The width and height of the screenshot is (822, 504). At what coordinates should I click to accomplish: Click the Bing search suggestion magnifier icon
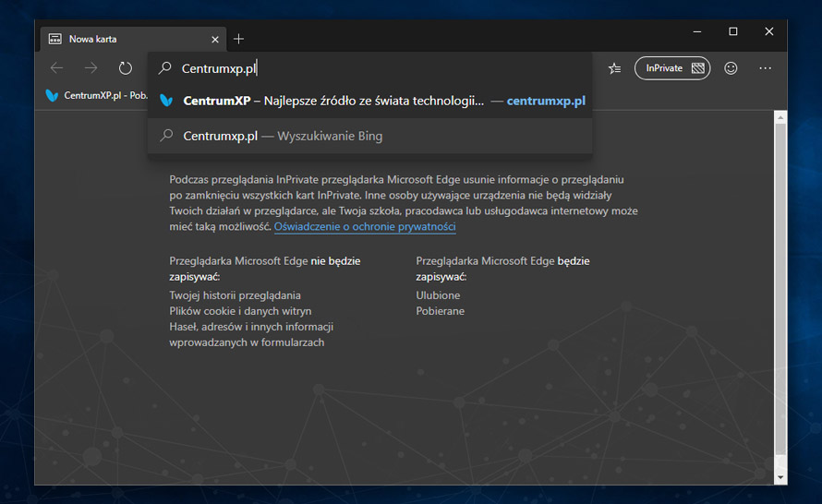[x=166, y=136]
